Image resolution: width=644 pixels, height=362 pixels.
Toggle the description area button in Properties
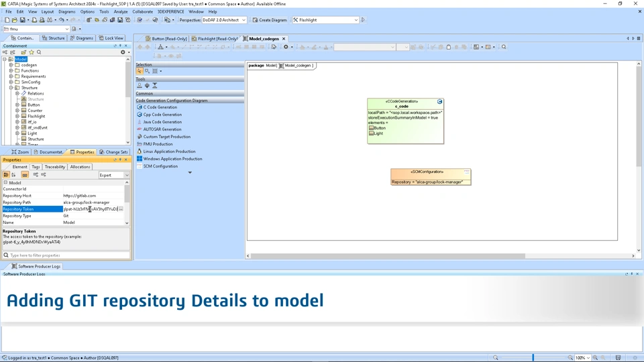[x=25, y=175]
